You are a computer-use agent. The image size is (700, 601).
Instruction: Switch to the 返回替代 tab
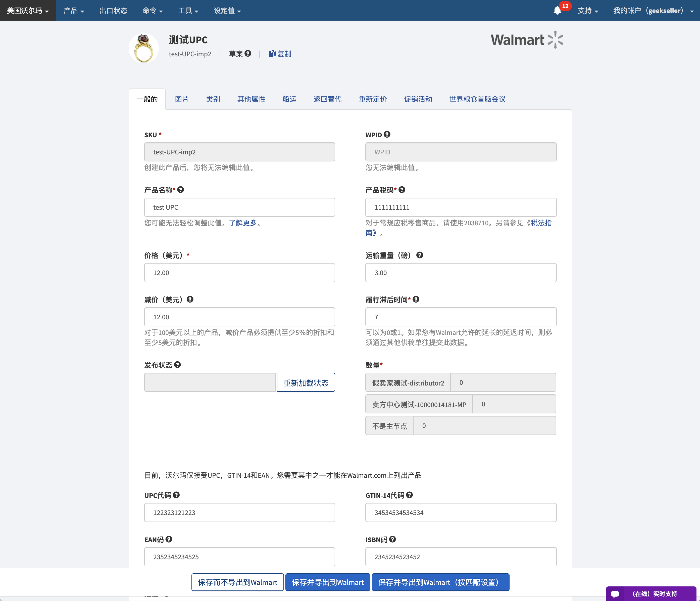point(327,99)
